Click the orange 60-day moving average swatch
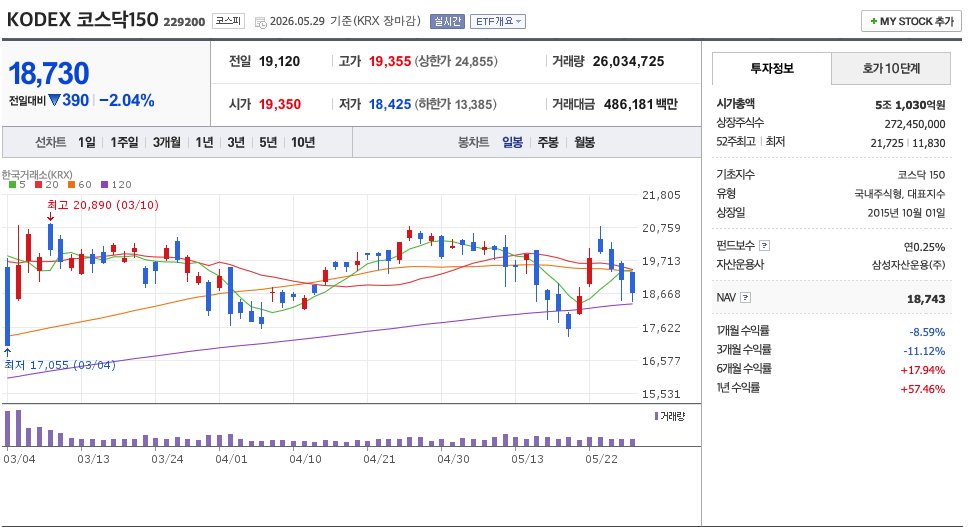This screenshot has height=527, width=973. 71,185
